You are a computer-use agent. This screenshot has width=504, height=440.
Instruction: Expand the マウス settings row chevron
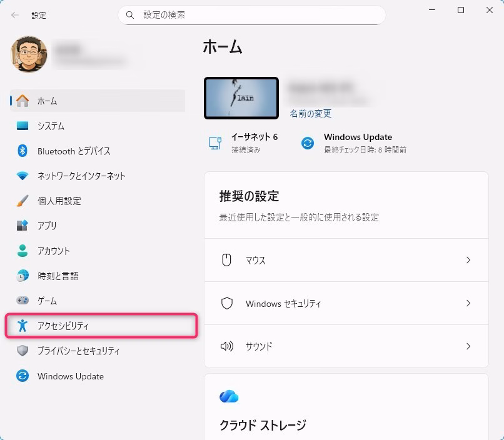(x=468, y=260)
